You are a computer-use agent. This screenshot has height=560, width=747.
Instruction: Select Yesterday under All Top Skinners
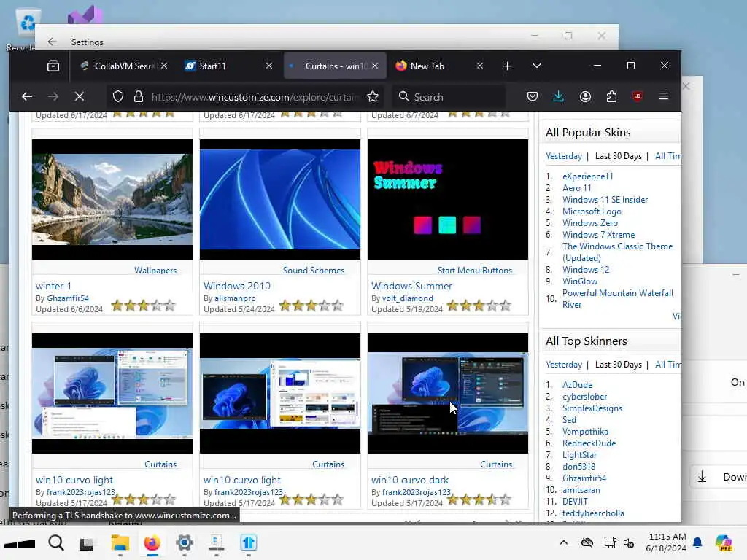(564, 365)
